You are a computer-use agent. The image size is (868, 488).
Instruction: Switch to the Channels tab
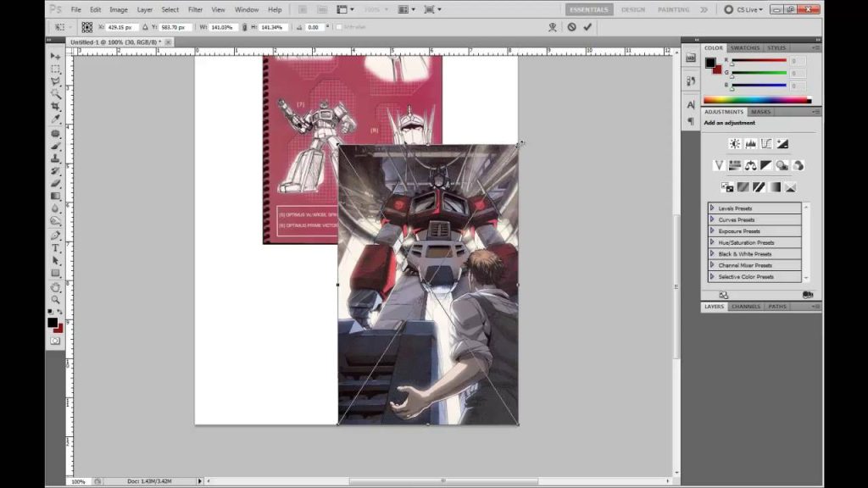point(746,307)
